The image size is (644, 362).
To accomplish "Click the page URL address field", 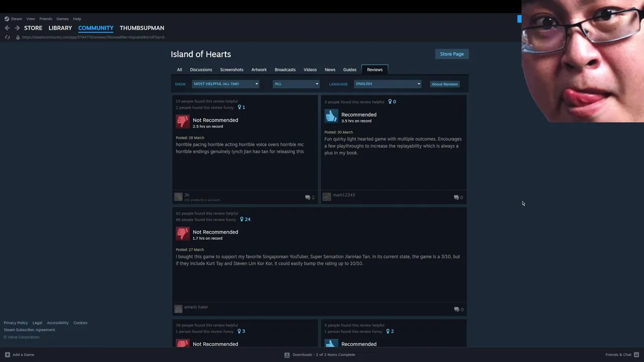I will [x=93, y=37].
